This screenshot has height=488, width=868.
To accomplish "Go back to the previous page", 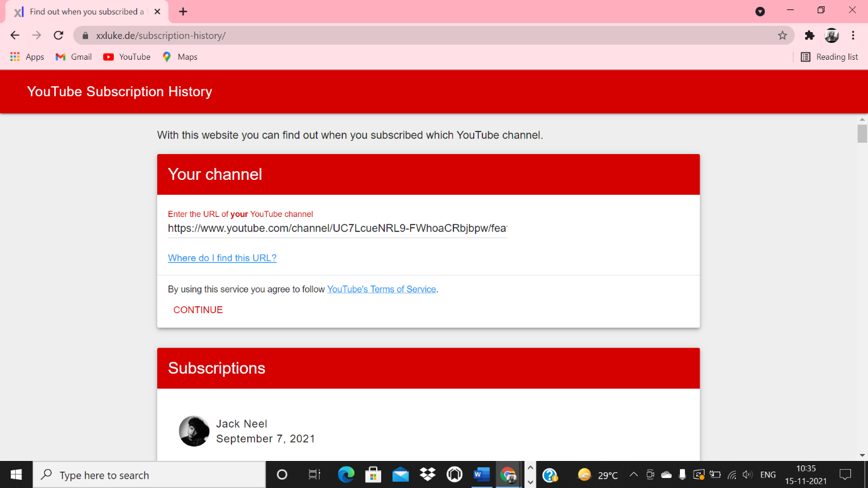I will pos(15,35).
